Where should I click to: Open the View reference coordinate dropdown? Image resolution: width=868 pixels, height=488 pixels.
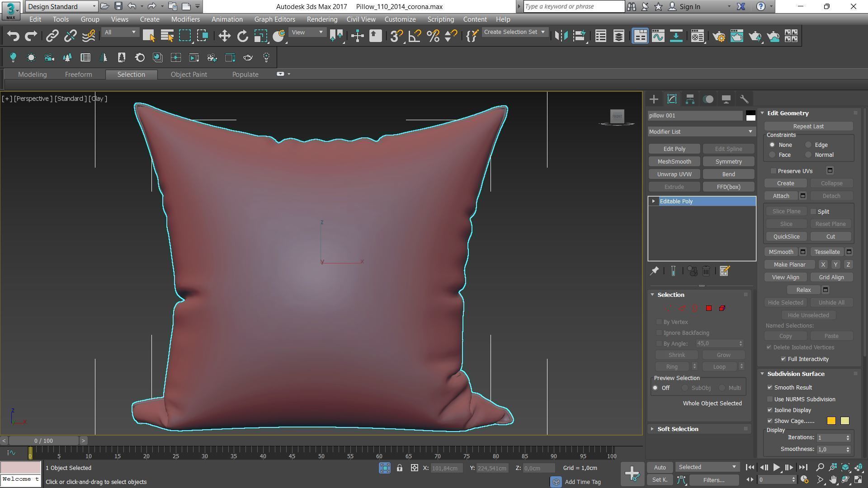click(x=307, y=33)
